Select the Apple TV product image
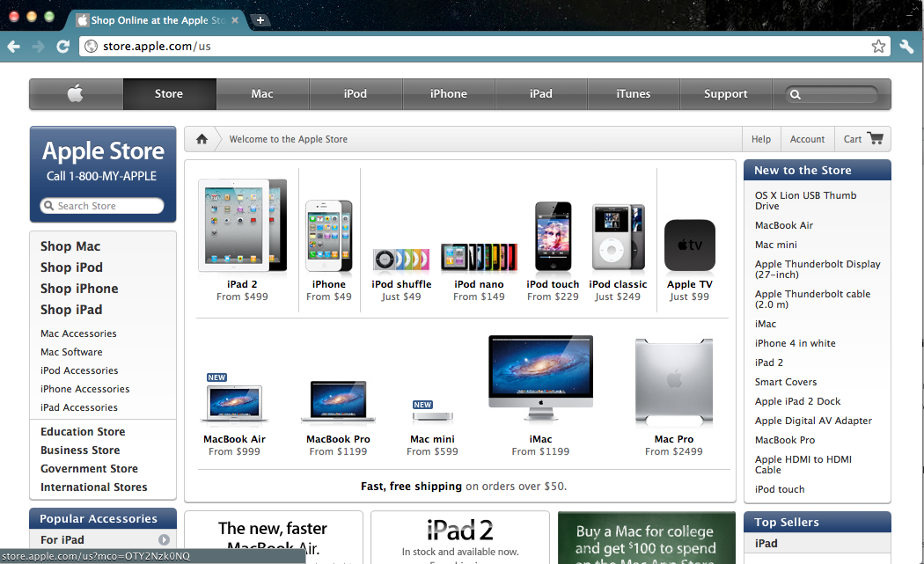Screen dimensions: 924x564 [x=689, y=245]
